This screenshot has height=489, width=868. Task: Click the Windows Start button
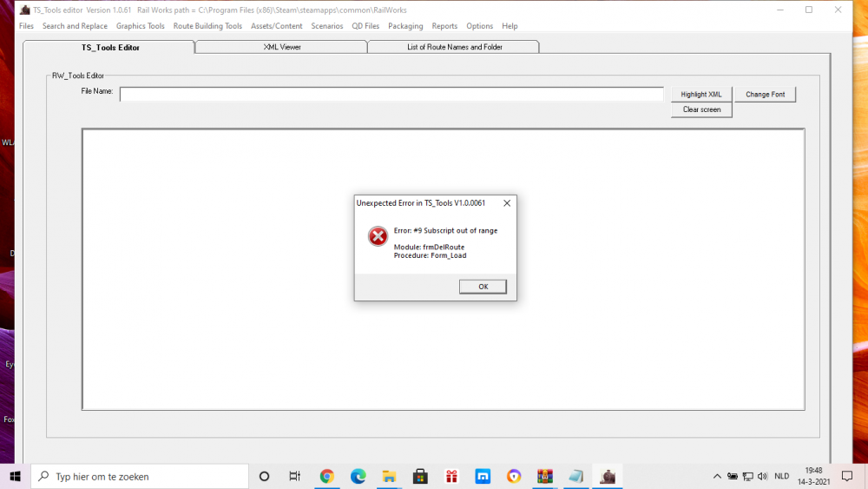[x=15, y=476]
